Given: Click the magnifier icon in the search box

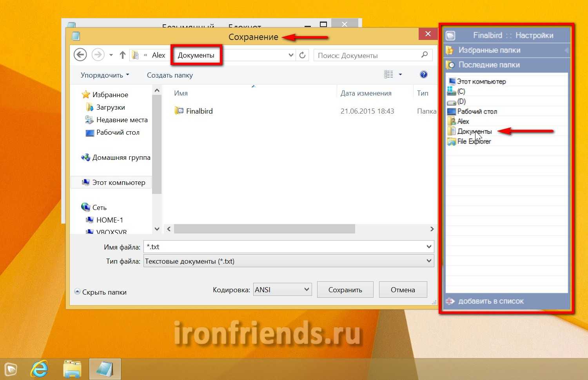Looking at the screenshot, I should tap(425, 55).
